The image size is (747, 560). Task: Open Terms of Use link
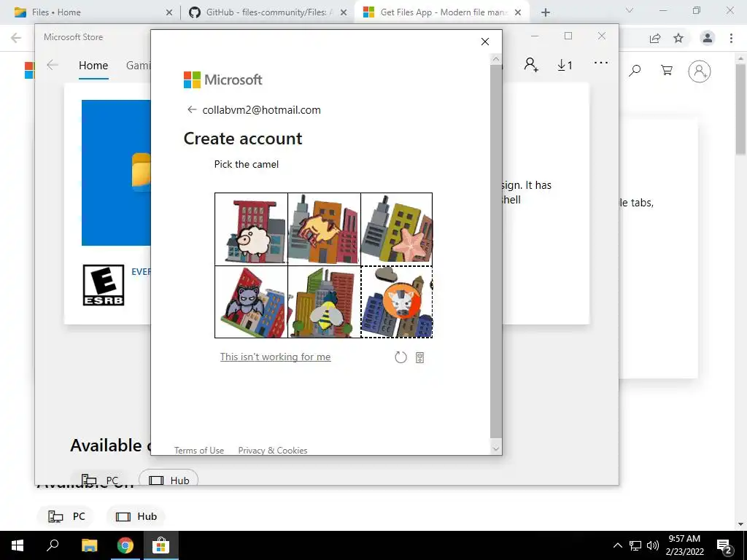198,450
